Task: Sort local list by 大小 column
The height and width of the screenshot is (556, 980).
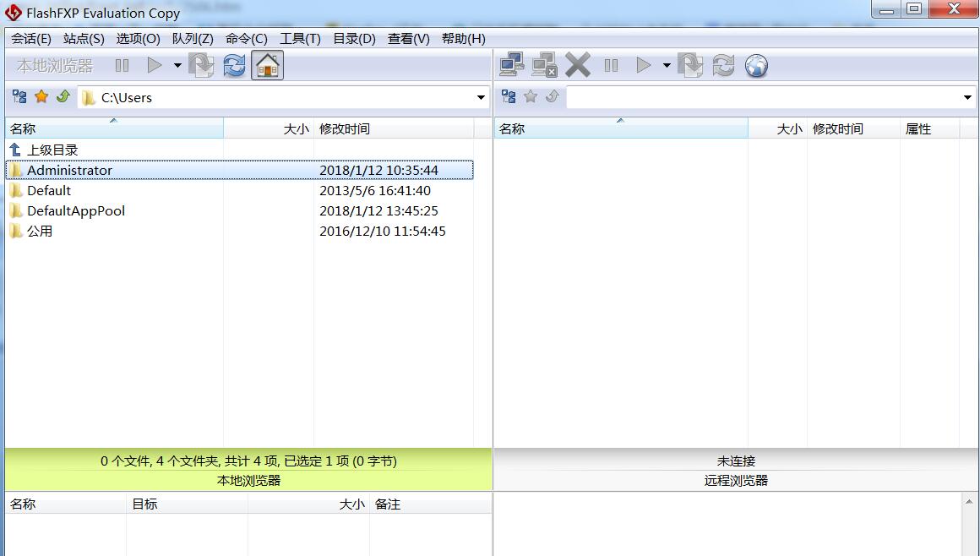Action: (269, 128)
